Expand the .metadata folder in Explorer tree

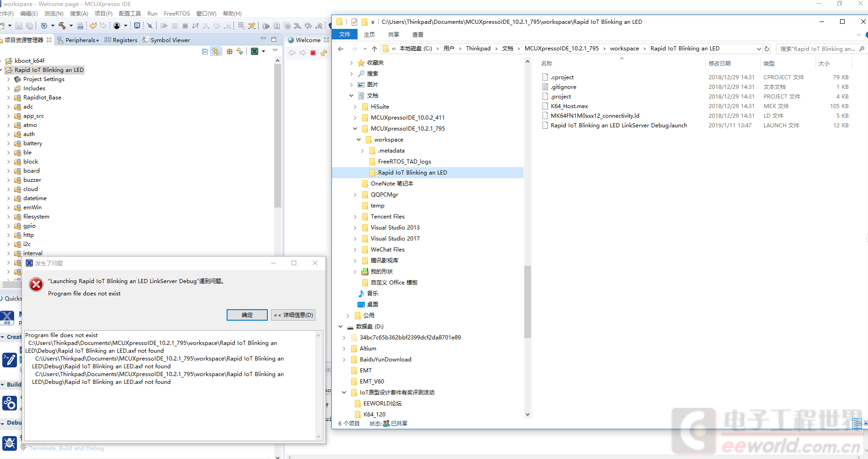click(x=363, y=151)
